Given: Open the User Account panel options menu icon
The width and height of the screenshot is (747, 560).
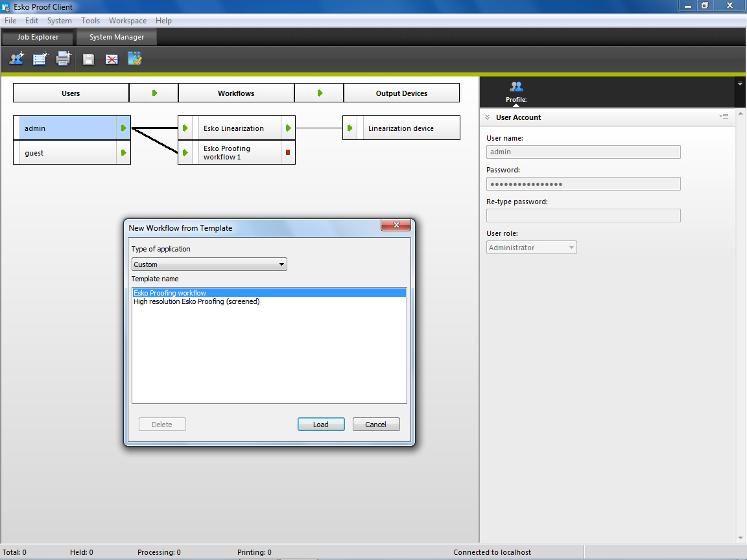Looking at the screenshot, I should [724, 117].
